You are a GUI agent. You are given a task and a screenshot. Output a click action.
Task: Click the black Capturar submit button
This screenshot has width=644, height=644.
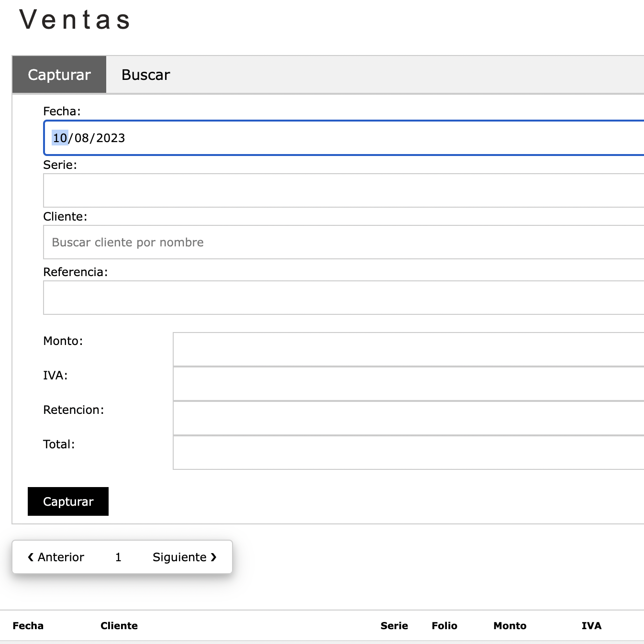point(68,501)
